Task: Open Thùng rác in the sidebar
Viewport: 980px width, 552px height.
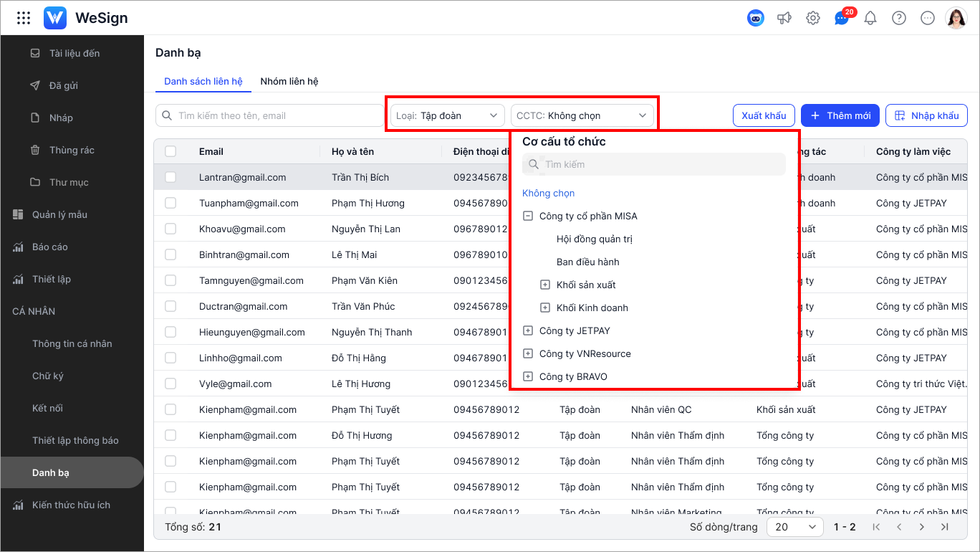Action: click(x=72, y=150)
